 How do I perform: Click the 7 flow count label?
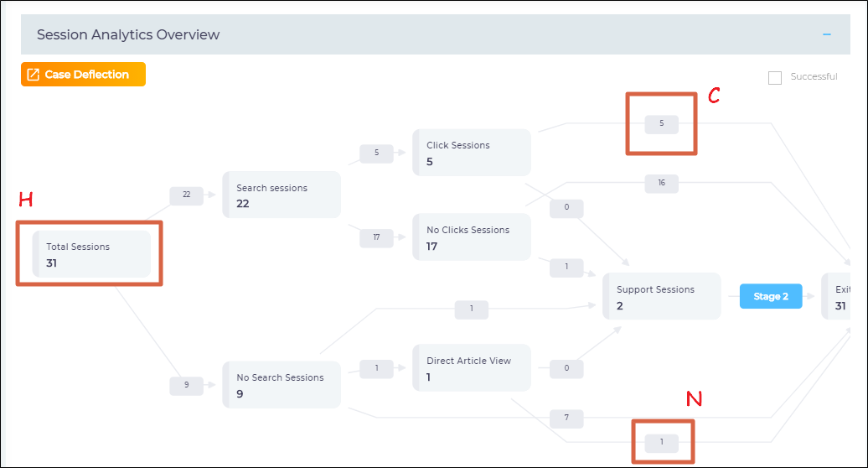pyautogui.click(x=566, y=417)
